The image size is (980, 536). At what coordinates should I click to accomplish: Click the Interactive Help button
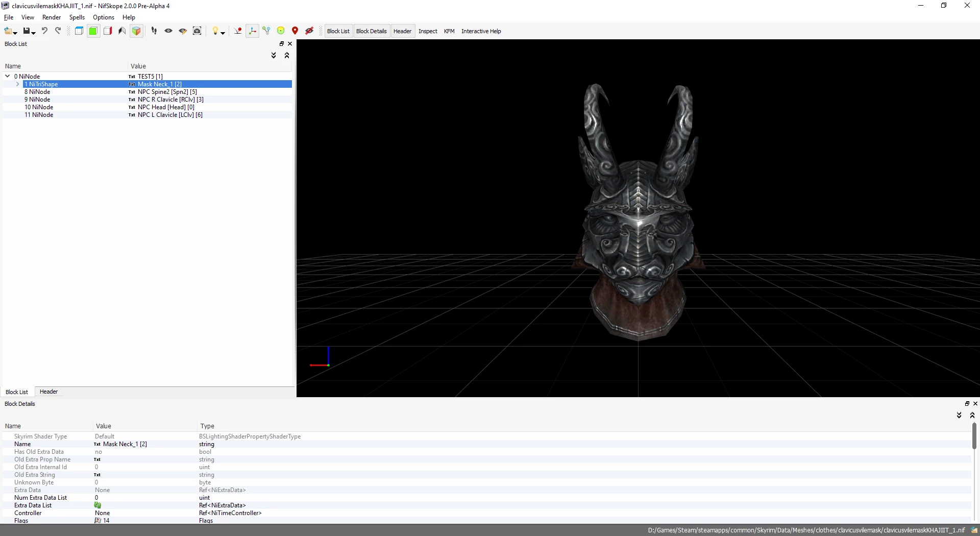click(481, 31)
